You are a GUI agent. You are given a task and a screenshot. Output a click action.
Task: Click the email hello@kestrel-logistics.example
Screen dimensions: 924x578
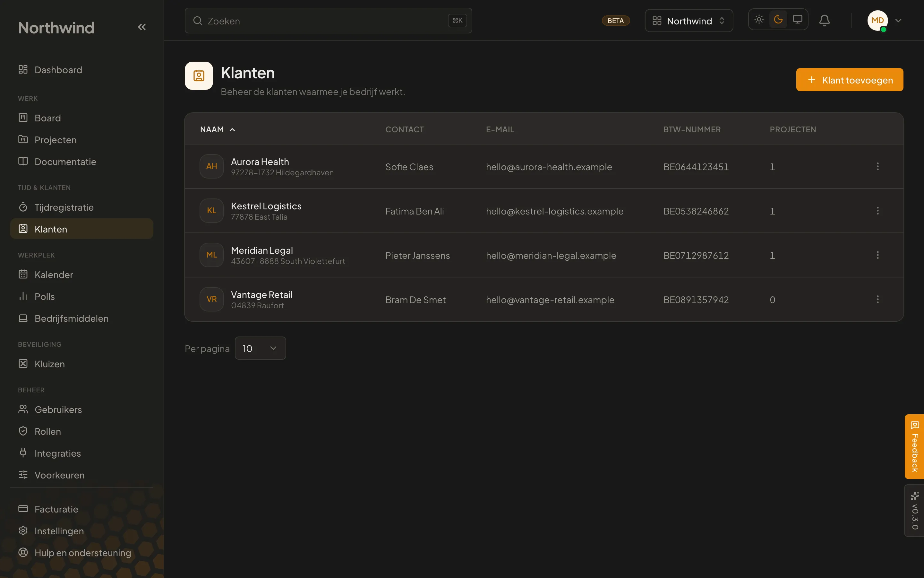click(x=554, y=211)
